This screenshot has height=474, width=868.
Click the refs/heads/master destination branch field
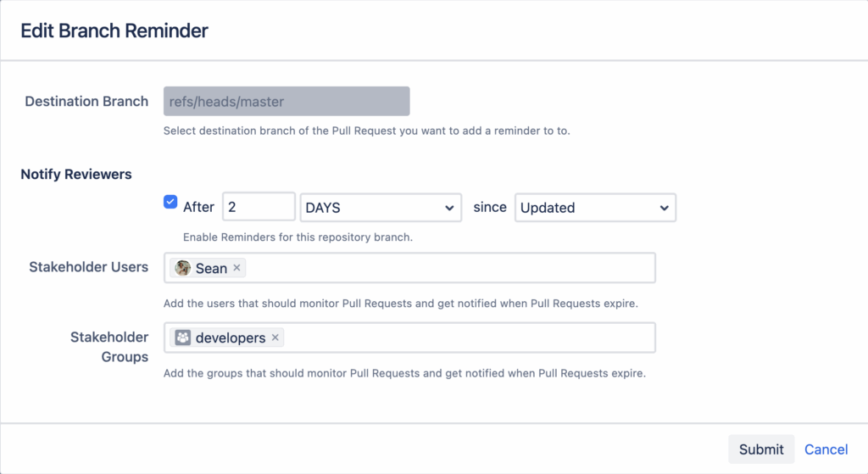click(288, 101)
